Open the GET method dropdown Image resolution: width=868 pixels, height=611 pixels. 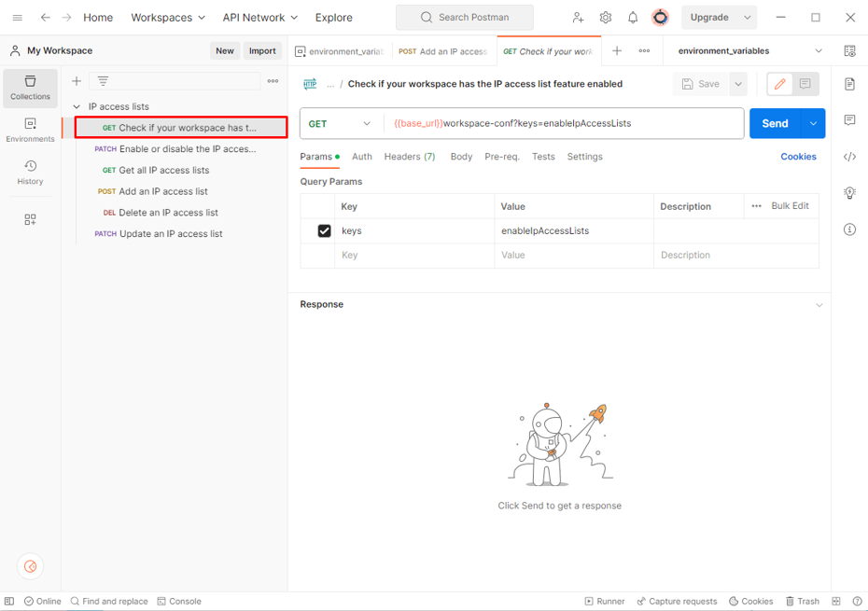tap(340, 123)
